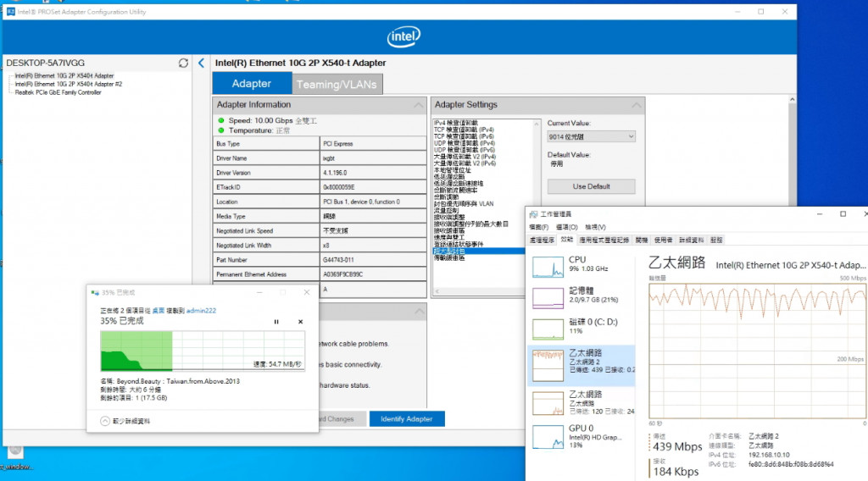Click the 'Driver Version' table cell

[266, 173]
